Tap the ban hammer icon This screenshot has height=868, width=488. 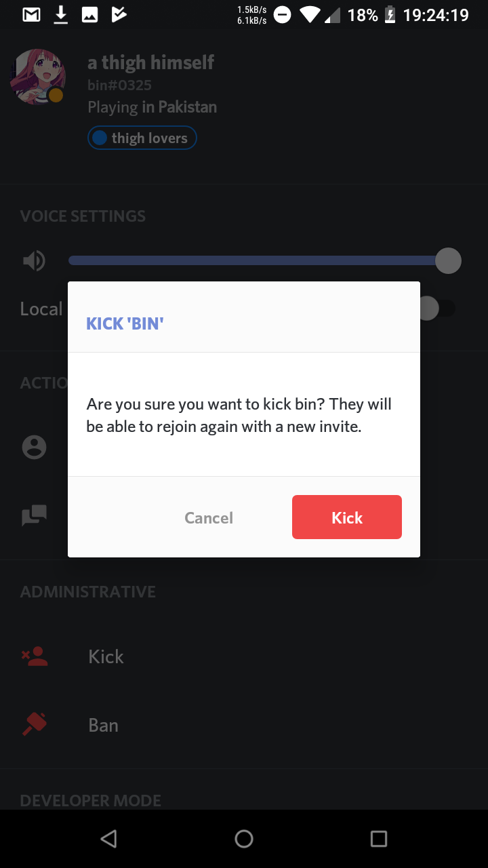pyautogui.click(x=35, y=725)
